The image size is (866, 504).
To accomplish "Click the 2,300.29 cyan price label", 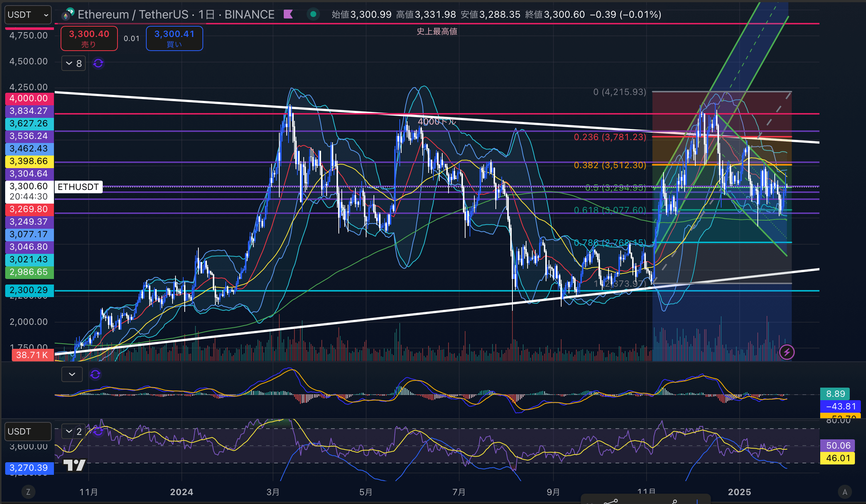I will pyautogui.click(x=29, y=290).
